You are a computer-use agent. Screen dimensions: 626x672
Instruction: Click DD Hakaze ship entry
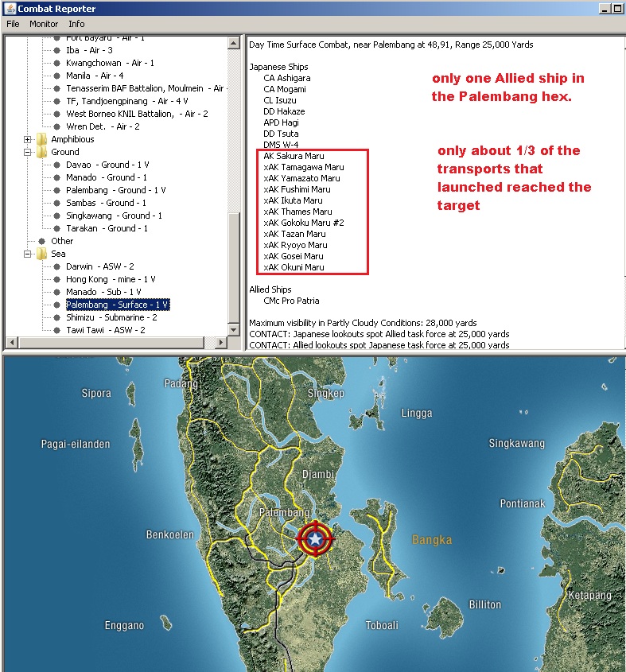coord(284,111)
